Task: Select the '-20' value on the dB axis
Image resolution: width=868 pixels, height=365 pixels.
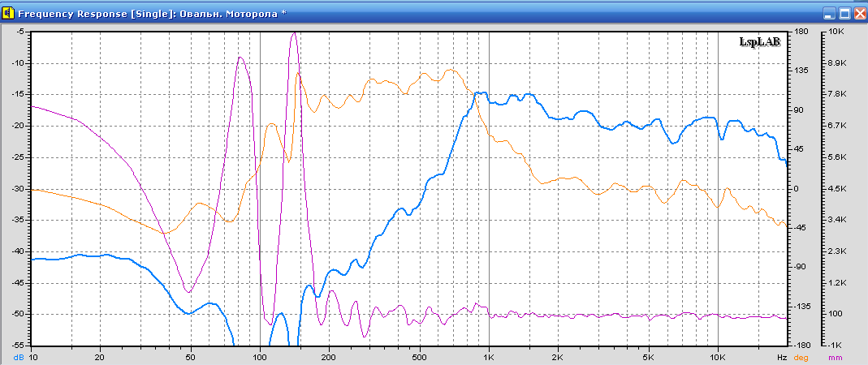Action: (x=18, y=126)
